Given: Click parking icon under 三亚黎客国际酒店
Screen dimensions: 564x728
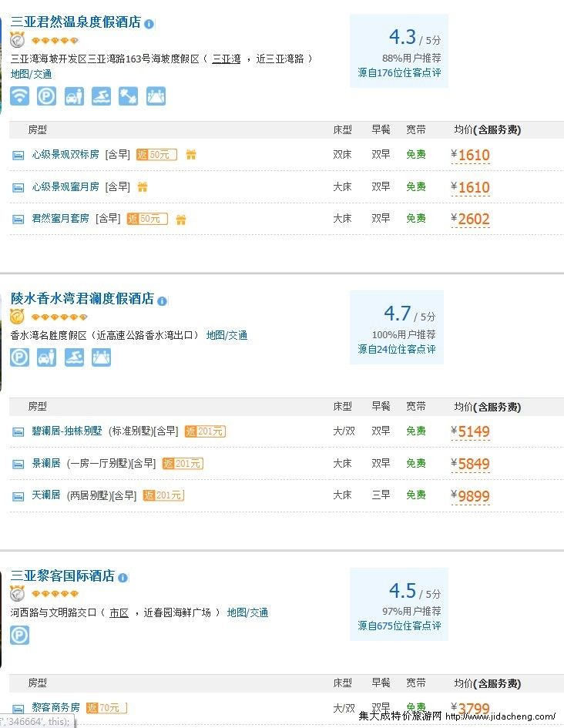Looking at the screenshot, I should (20, 635).
